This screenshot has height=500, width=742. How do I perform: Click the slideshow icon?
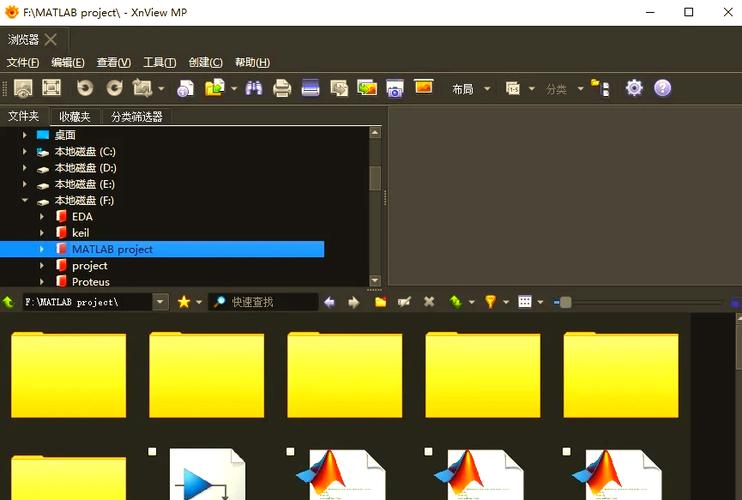tap(424, 87)
